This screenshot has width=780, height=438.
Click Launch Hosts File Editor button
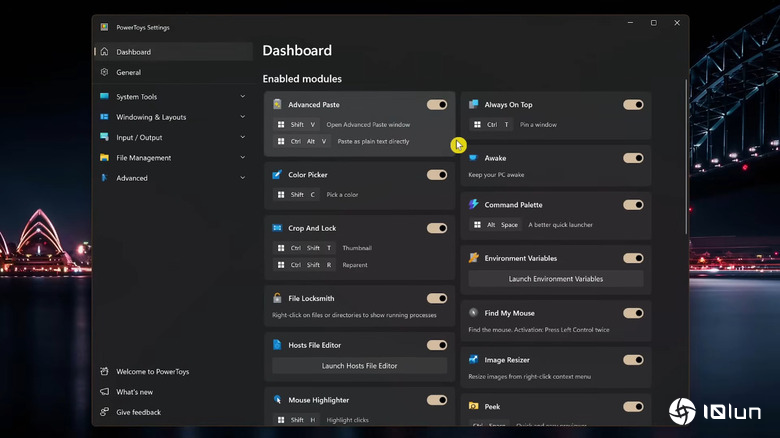[359, 366]
